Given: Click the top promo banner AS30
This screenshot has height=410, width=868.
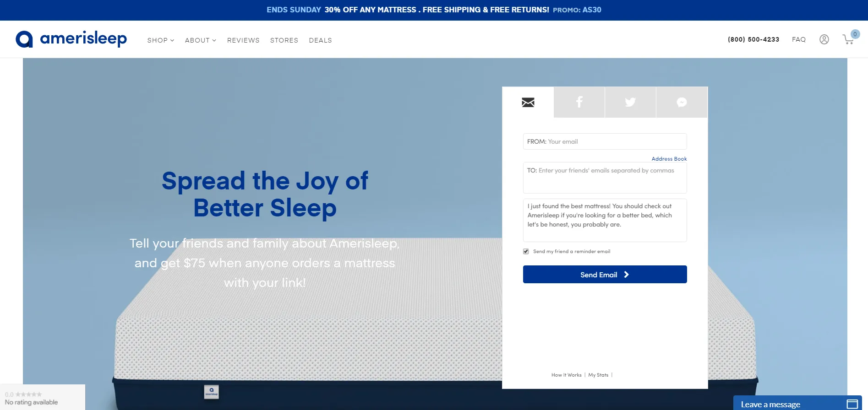Looking at the screenshot, I should (x=434, y=10).
